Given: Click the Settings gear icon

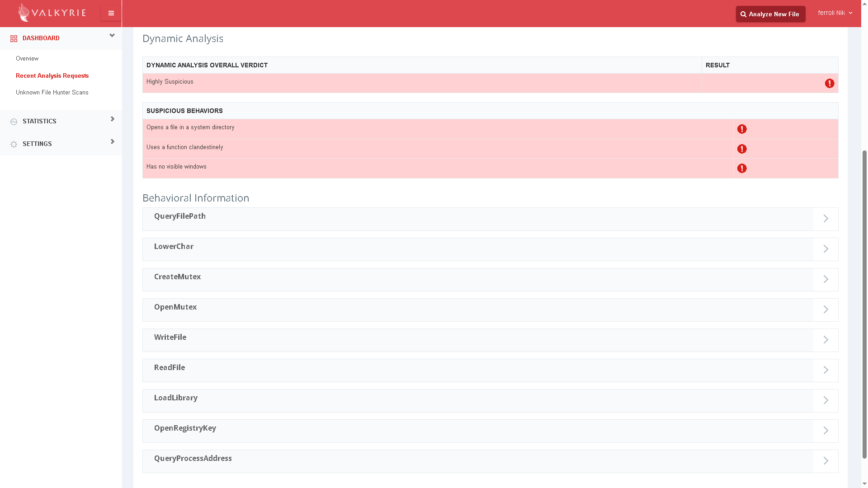Looking at the screenshot, I should [x=14, y=144].
